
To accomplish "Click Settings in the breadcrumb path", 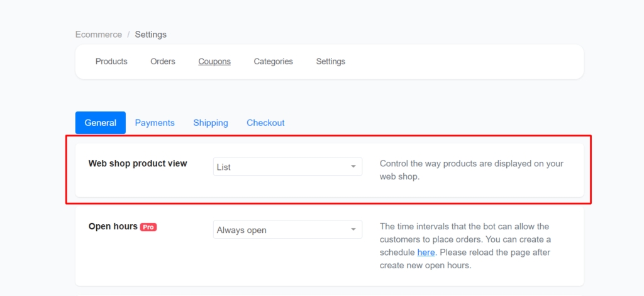I will [x=150, y=35].
